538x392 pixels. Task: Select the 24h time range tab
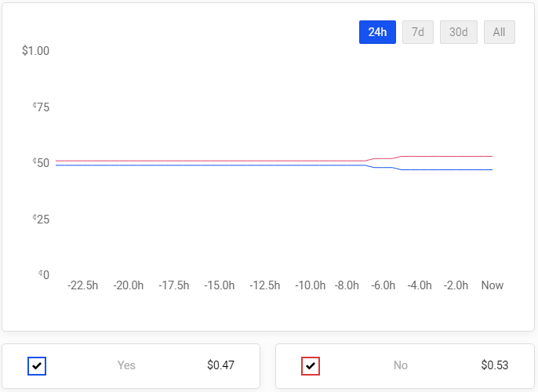[x=377, y=32]
